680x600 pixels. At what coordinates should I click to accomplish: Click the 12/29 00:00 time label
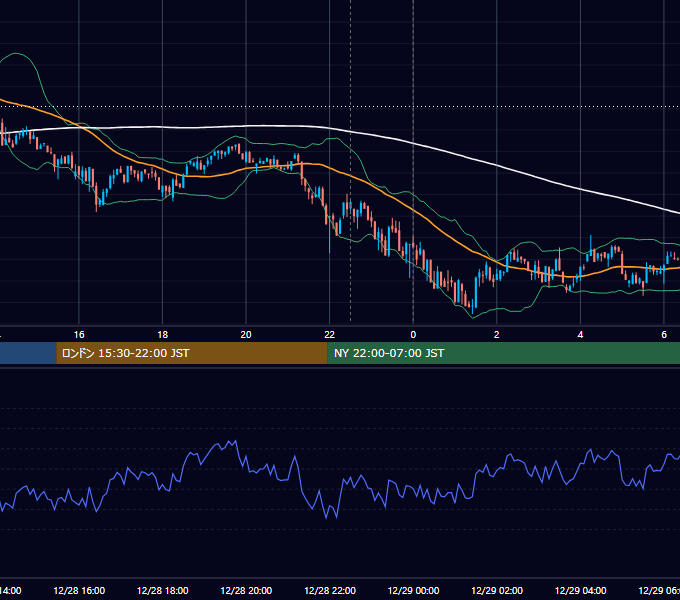(x=413, y=590)
